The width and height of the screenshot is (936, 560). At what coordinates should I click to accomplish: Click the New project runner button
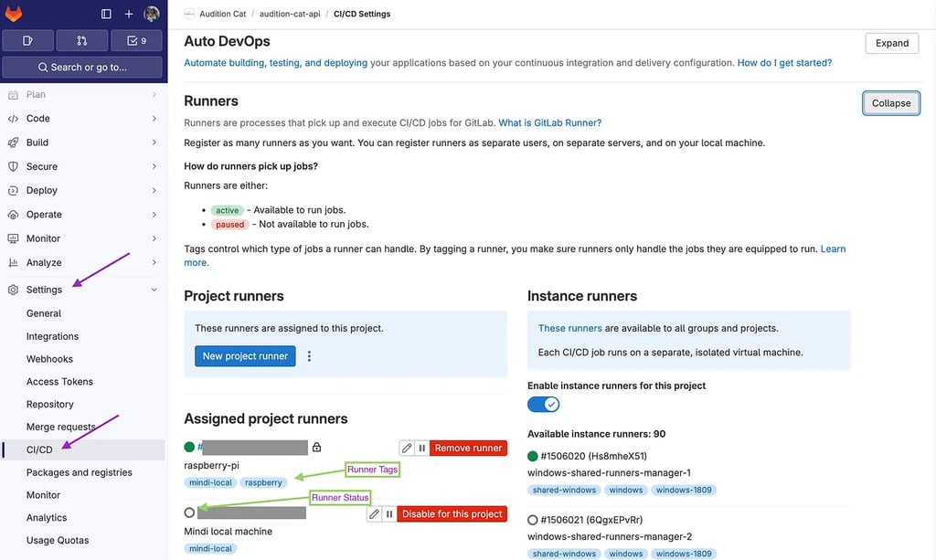pyautogui.click(x=244, y=356)
